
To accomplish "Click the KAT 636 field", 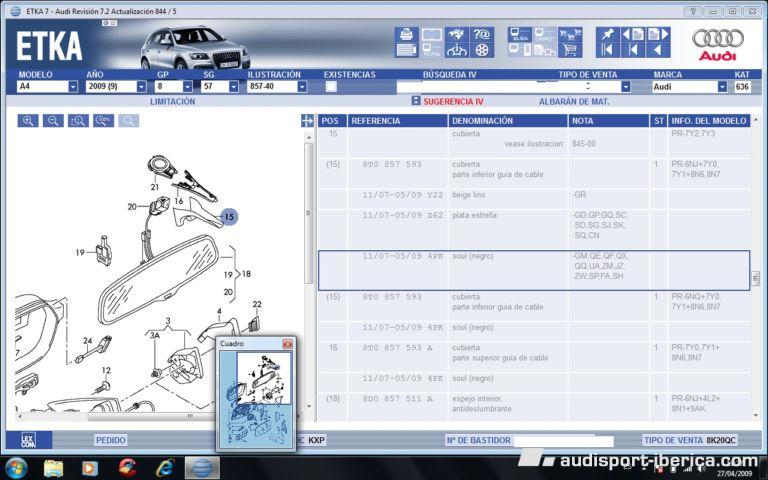I will tap(742, 87).
